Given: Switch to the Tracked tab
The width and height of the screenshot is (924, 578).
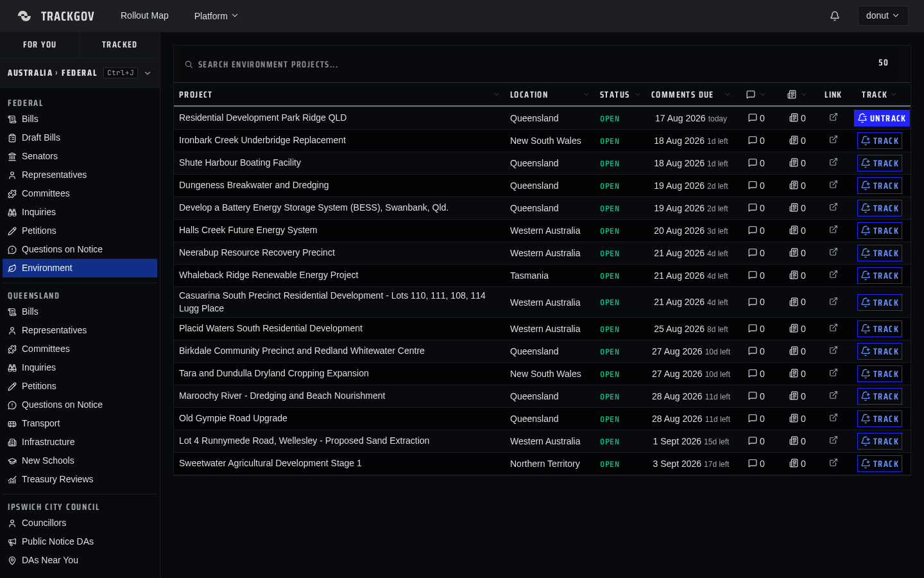Looking at the screenshot, I should (119, 45).
